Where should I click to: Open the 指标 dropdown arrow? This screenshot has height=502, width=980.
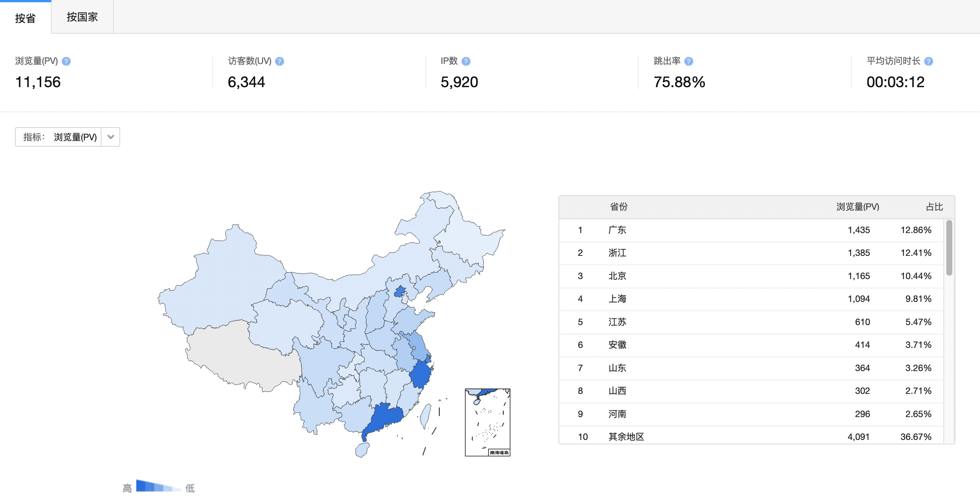[x=111, y=137]
